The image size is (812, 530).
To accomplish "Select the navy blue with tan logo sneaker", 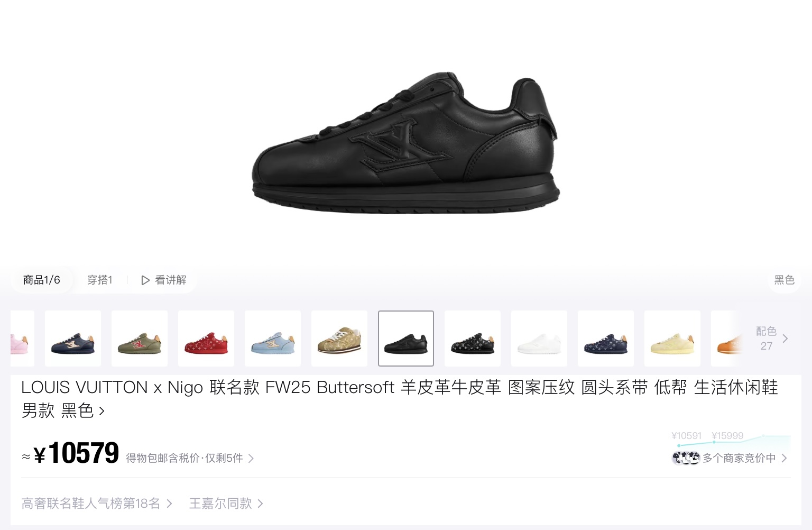I will pyautogui.click(x=73, y=339).
